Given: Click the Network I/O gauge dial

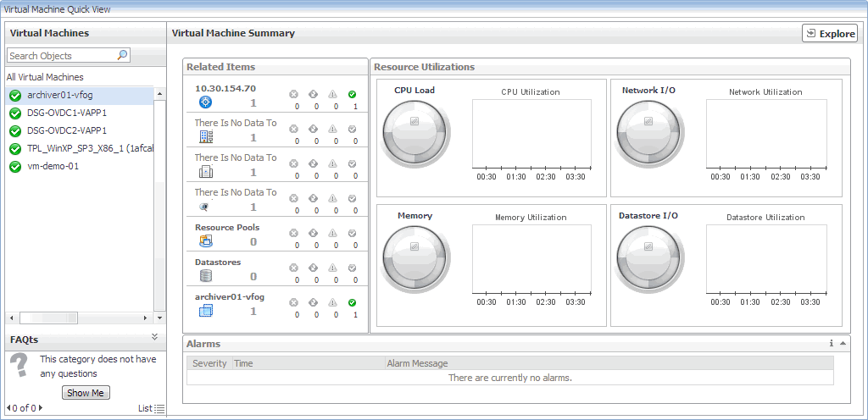Looking at the screenshot, I should click(x=648, y=134).
